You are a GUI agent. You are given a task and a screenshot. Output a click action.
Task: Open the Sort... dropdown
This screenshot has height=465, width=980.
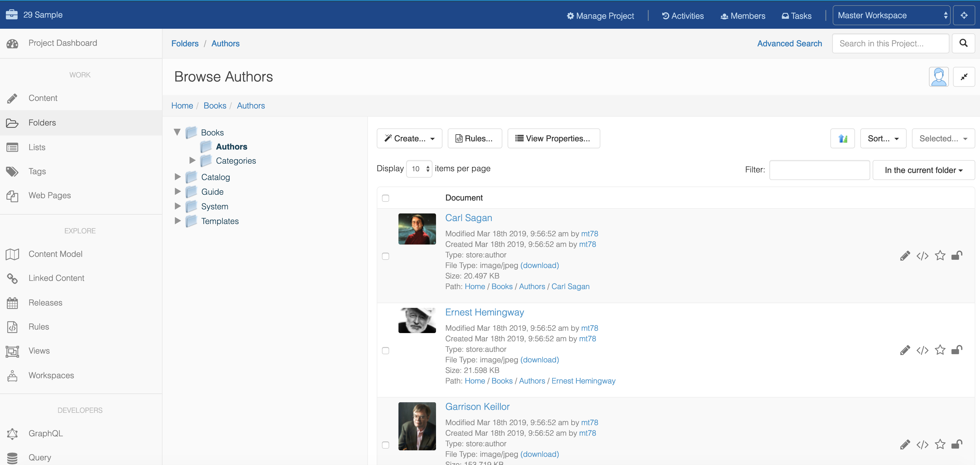coord(883,138)
